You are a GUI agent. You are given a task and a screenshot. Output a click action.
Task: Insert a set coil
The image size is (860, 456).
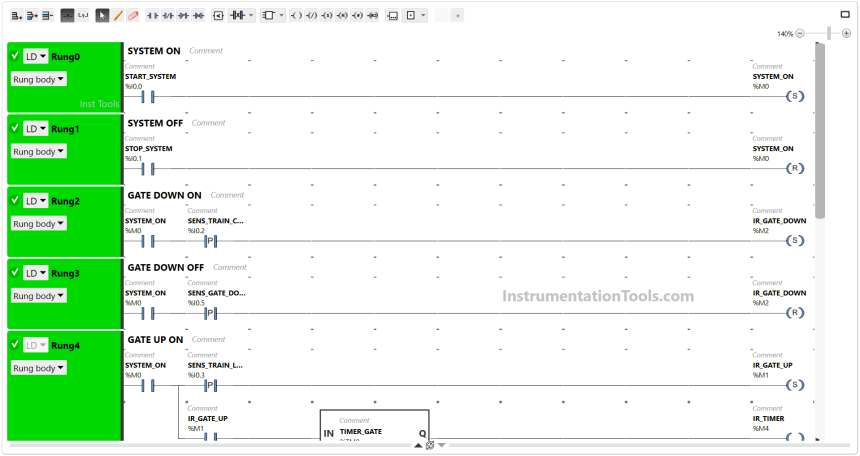[327, 15]
